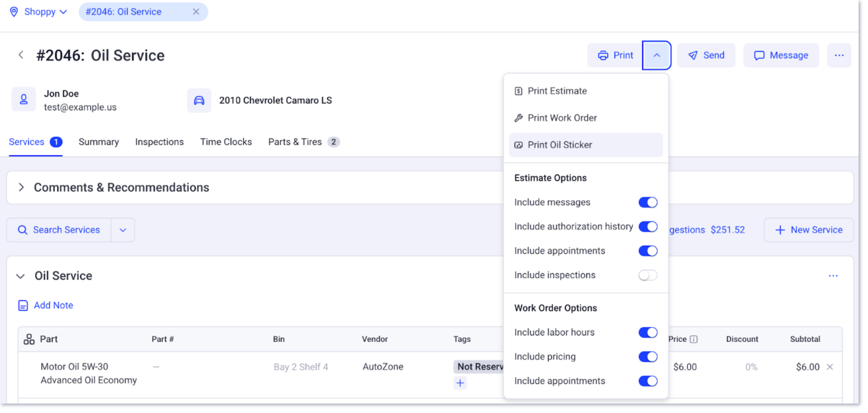Switch to the Parts & Tires tab
Screen dimensions: 868x413
[x=304, y=142]
